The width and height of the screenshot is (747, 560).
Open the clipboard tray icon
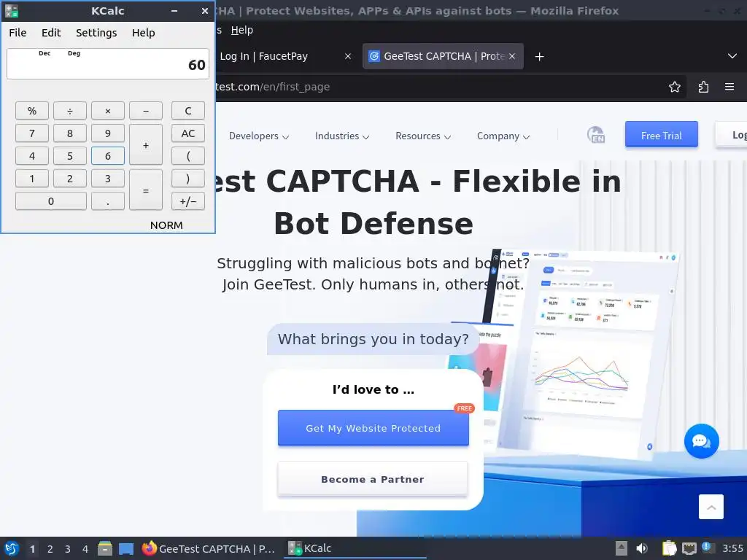pyautogui.click(x=668, y=548)
